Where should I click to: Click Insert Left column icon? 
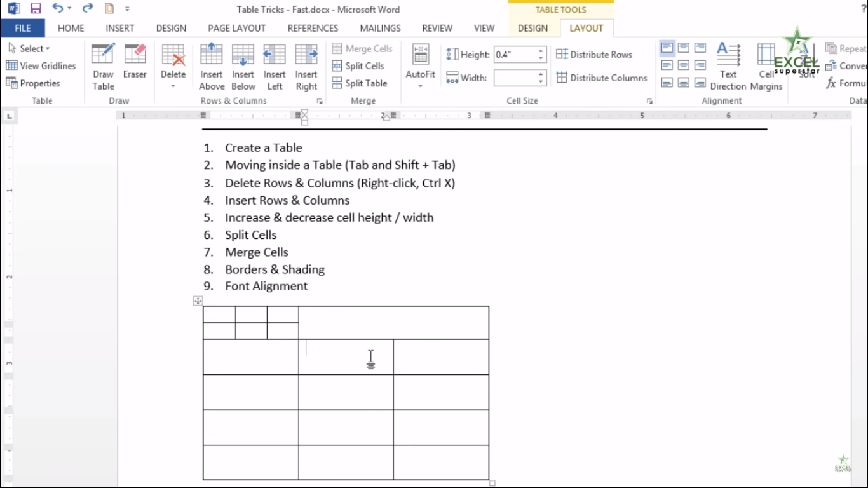click(275, 67)
